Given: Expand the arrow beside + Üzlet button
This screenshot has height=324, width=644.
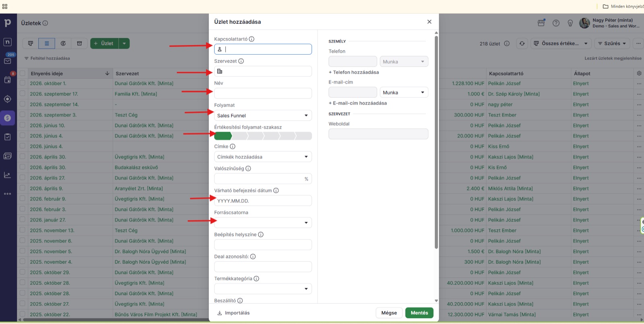Looking at the screenshot, I should 124,43.
